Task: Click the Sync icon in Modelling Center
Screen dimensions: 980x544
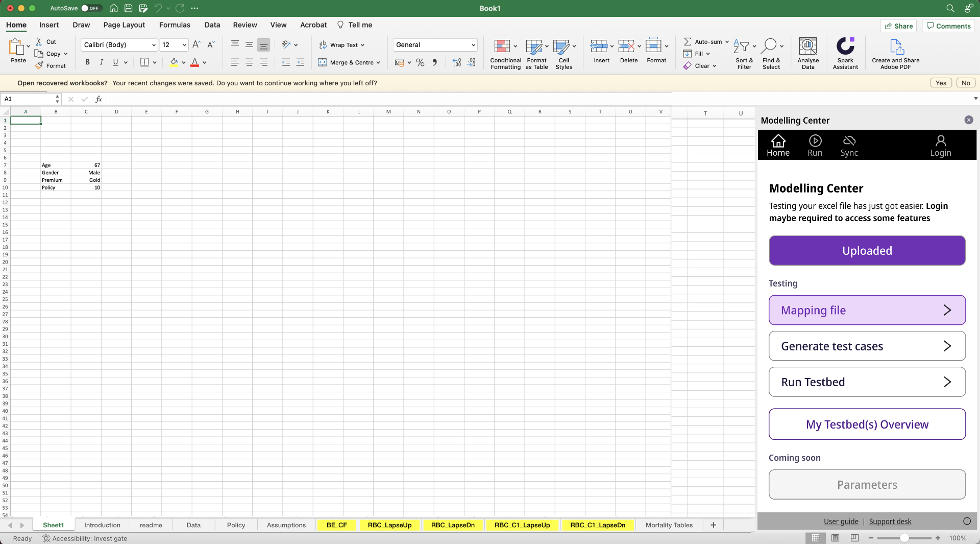Action: pos(849,140)
